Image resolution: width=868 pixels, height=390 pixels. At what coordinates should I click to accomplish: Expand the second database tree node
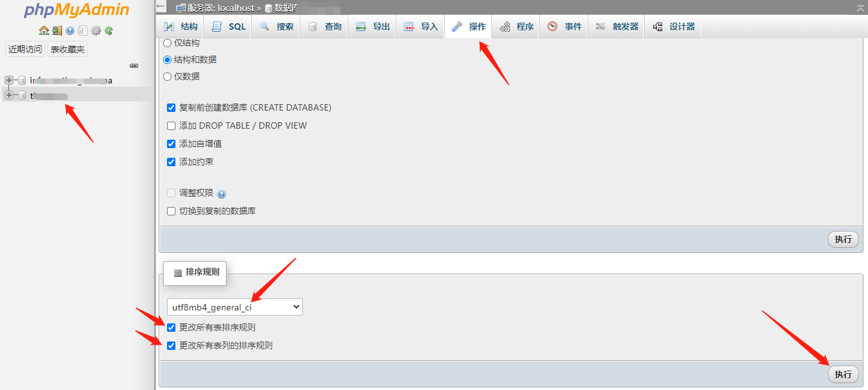pos(9,95)
